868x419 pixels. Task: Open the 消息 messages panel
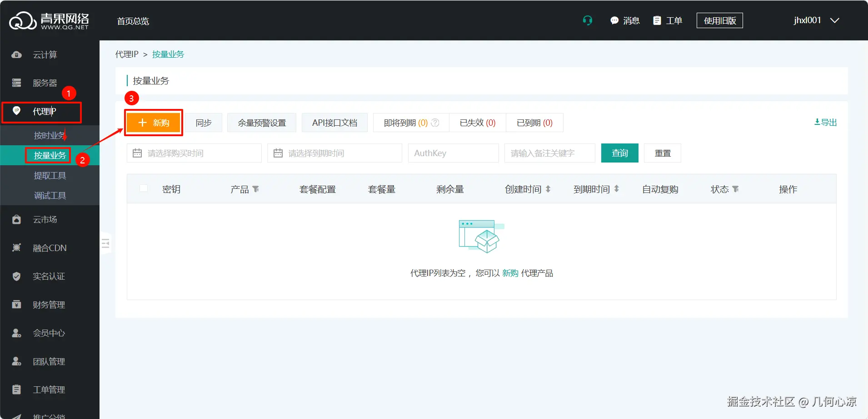[x=625, y=20]
